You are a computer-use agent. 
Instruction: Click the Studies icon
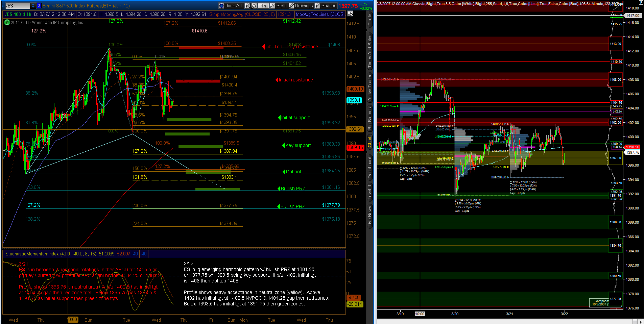[317, 6]
